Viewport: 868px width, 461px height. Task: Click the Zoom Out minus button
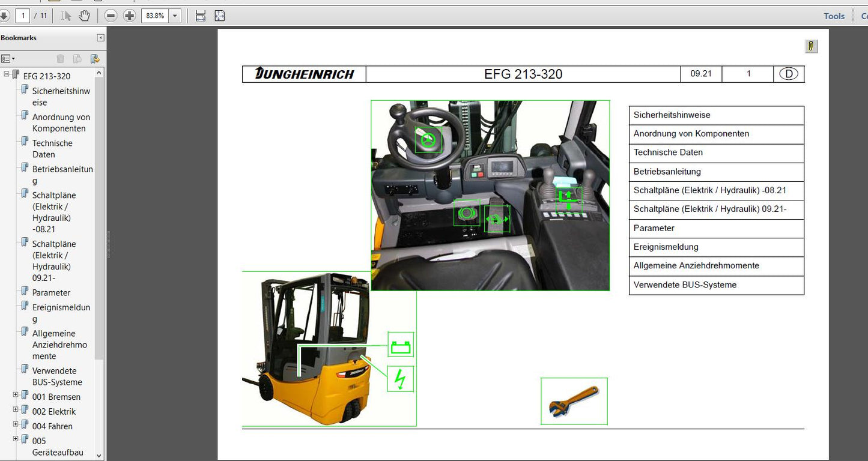pos(111,16)
